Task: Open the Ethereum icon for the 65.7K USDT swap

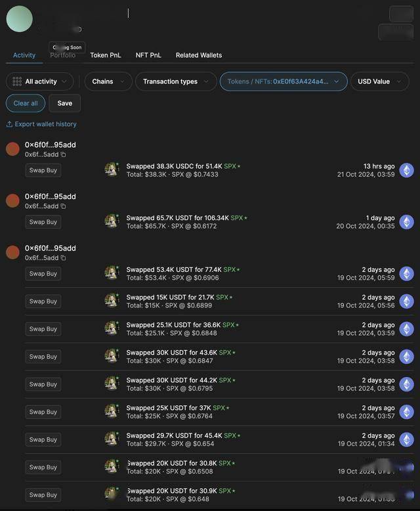Action: click(407, 222)
